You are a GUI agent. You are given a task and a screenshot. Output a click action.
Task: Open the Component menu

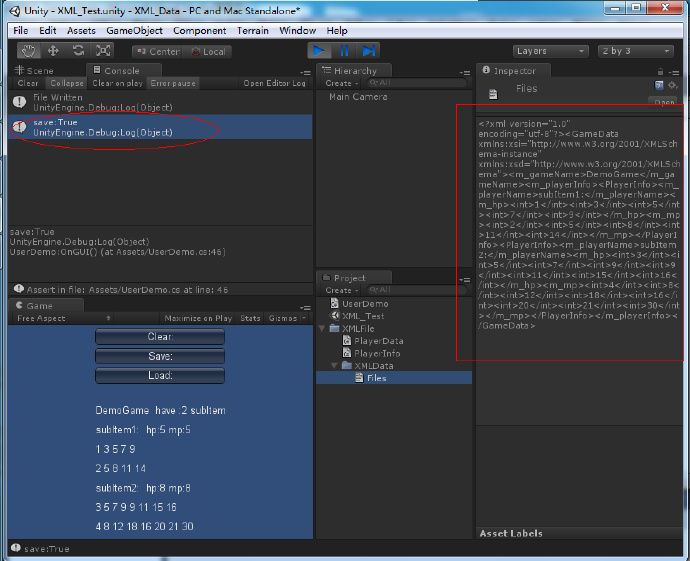point(199,30)
